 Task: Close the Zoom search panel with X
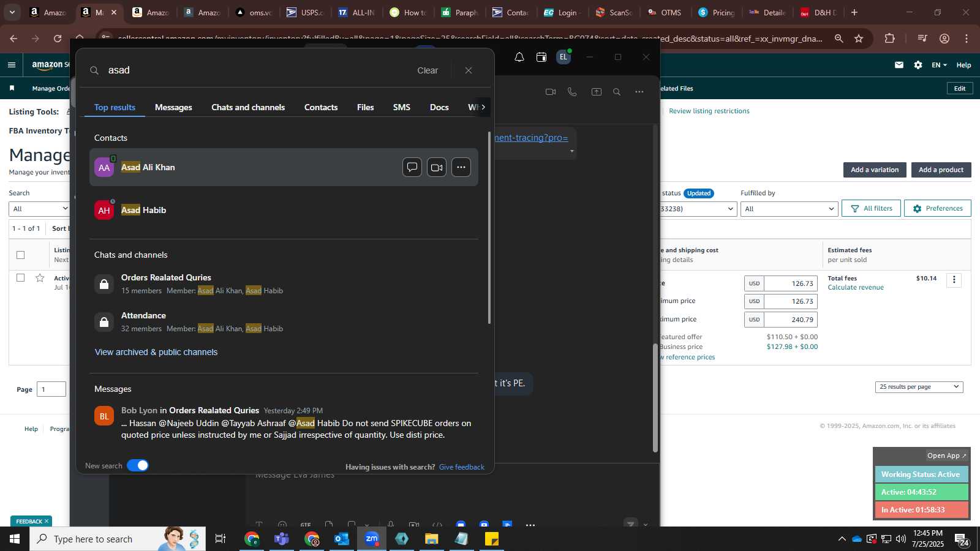[x=469, y=70]
